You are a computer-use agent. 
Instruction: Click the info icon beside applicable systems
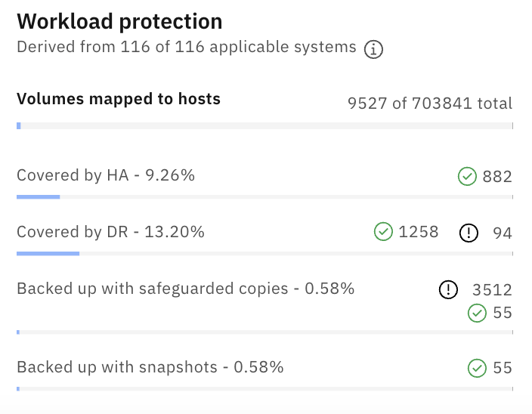(373, 50)
